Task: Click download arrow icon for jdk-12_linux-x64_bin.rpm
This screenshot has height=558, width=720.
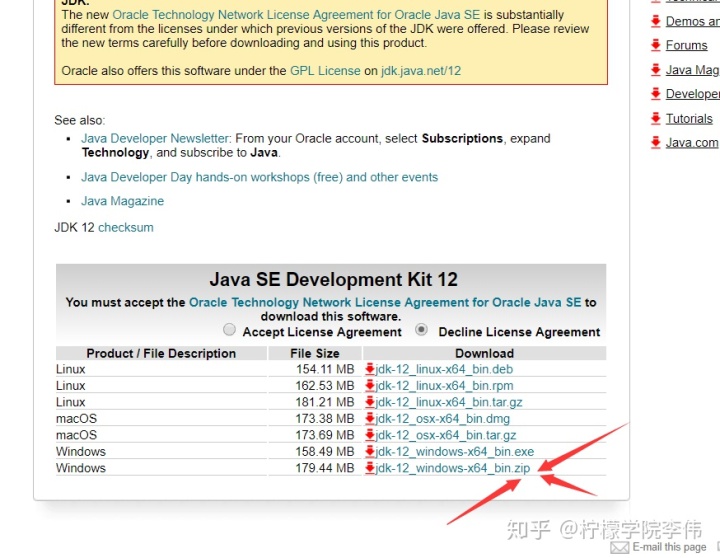Action: point(370,385)
